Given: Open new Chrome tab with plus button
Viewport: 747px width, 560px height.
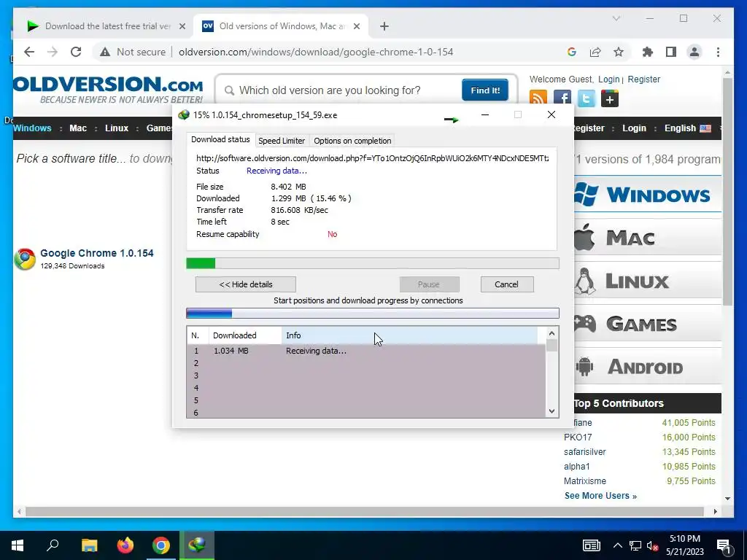Looking at the screenshot, I should [x=384, y=26].
